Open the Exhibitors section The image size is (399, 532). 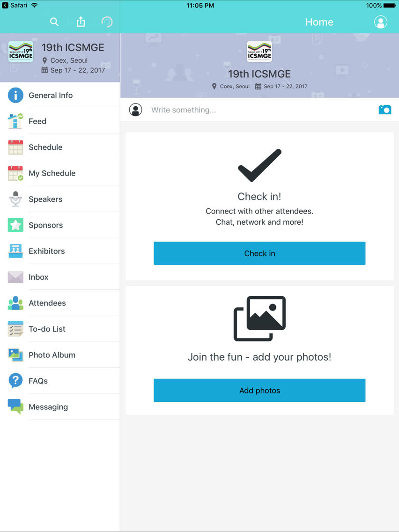60,251
